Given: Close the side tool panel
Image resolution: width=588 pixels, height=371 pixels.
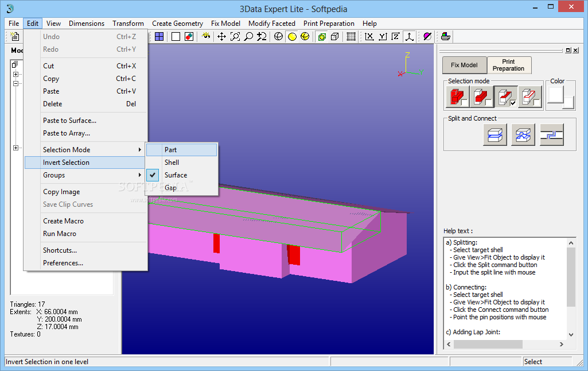Looking at the screenshot, I should pyautogui.click(x=575, y=51).
